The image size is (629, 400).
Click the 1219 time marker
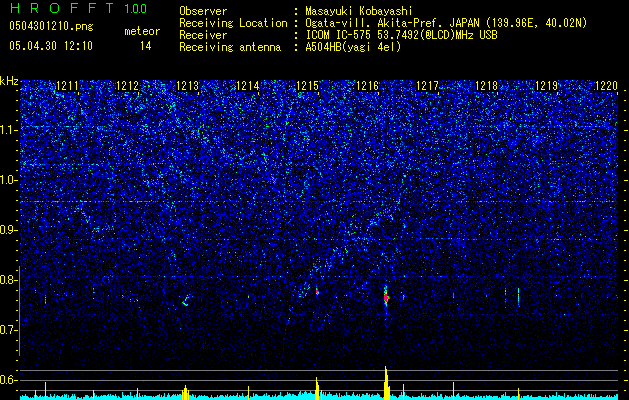547,86
